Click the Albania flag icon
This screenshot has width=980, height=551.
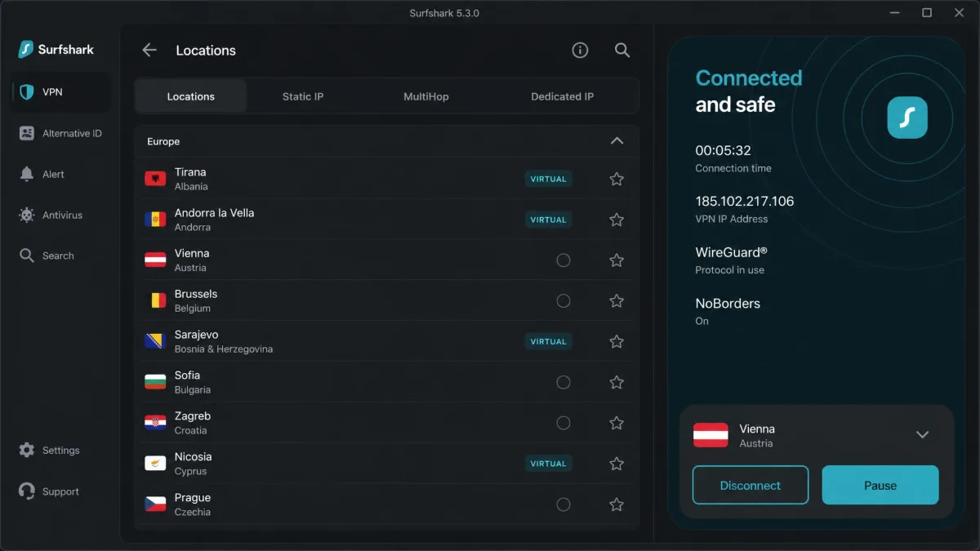155,179
